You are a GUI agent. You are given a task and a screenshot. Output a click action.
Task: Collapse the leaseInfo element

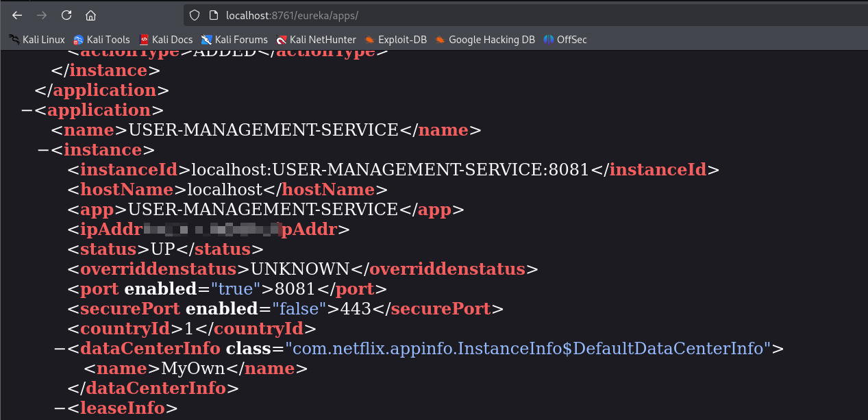[x=59, y=409]
